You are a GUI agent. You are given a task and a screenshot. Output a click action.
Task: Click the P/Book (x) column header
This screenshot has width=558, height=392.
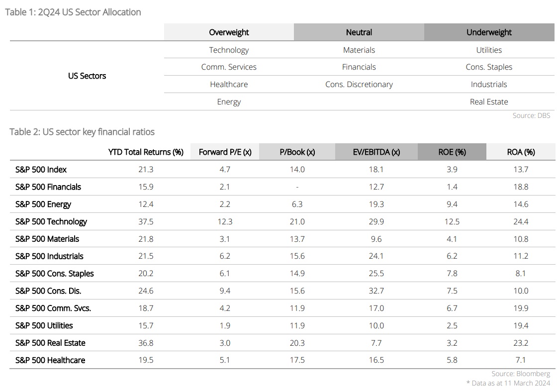pyautogui.click(x=297, y=152)
